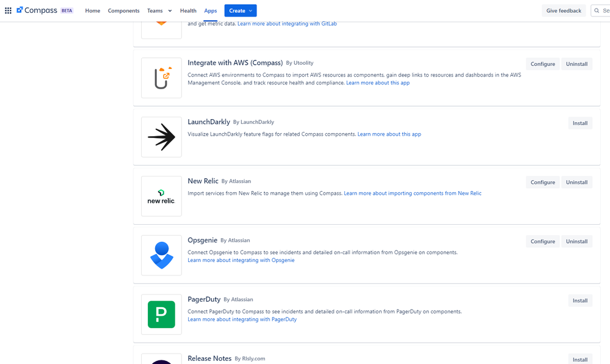Install the LaunchDarkly app
Screen dimensions: 610x364
pyautogui.click(x=579, y=123)
